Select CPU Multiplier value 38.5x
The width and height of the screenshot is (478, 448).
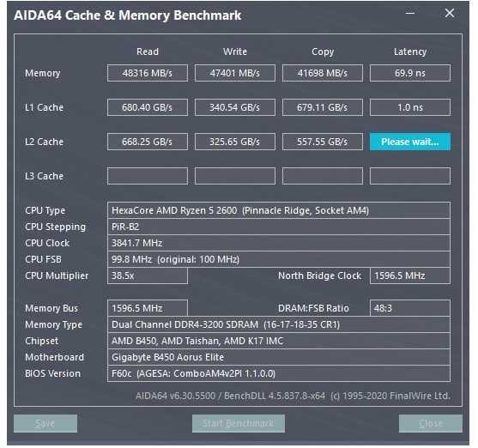pos(148,275)
